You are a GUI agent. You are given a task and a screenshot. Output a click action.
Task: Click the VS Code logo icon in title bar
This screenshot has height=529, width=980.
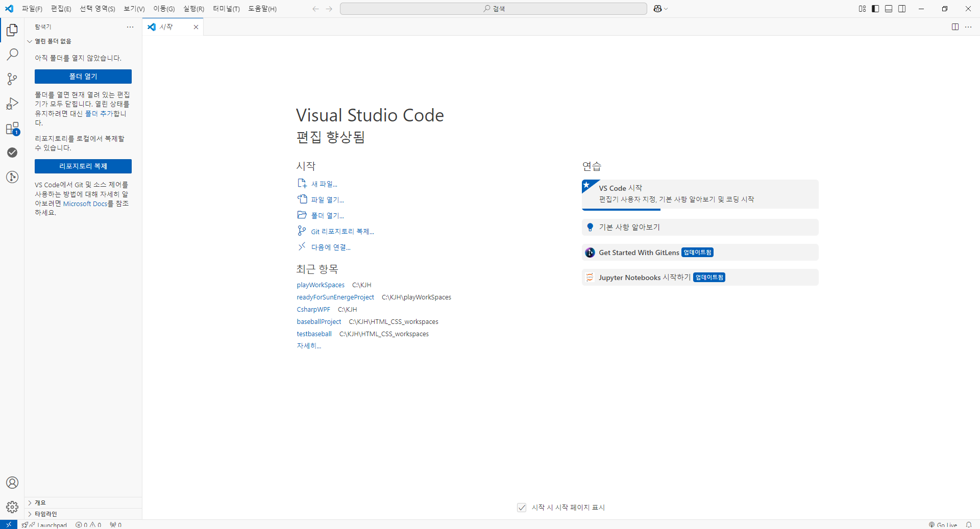pyautogui.click(x=9, y=9)
